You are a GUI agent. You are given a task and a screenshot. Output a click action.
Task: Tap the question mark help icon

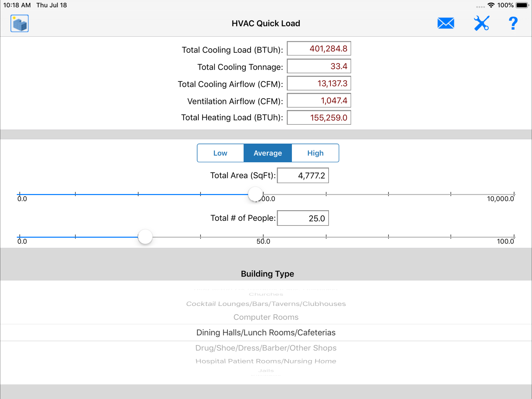tap(513, 23)
